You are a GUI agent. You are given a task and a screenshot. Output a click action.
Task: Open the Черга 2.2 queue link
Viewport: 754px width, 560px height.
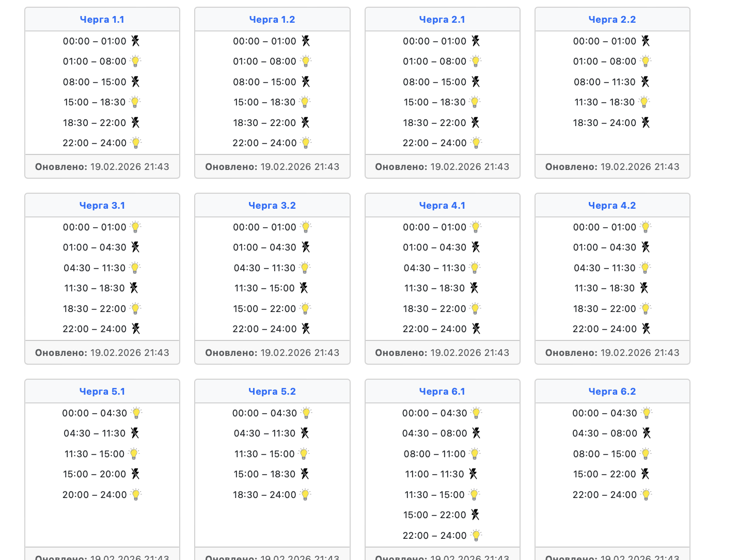point(612,20)
